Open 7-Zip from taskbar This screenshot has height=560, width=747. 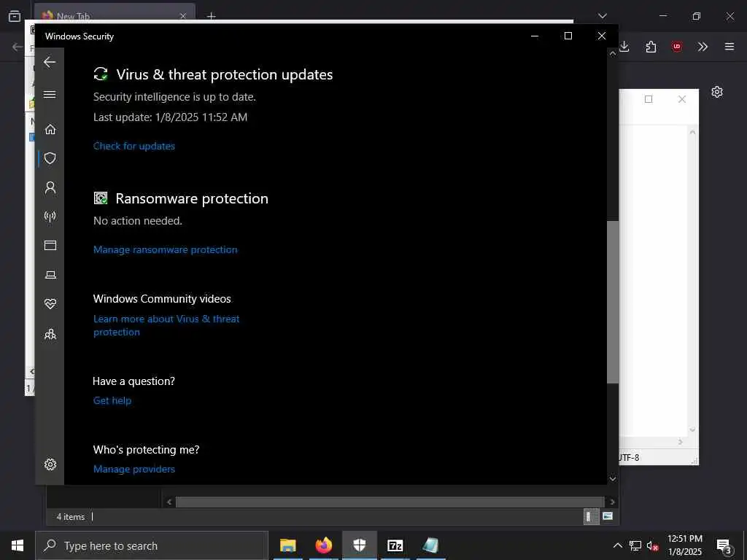[x=395, y=545]
